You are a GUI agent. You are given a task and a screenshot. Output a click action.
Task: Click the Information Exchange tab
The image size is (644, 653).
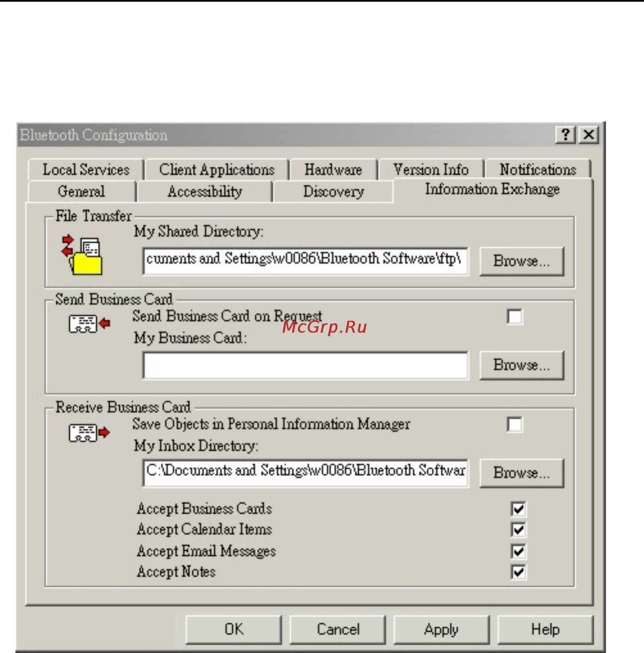coord(493,189)
